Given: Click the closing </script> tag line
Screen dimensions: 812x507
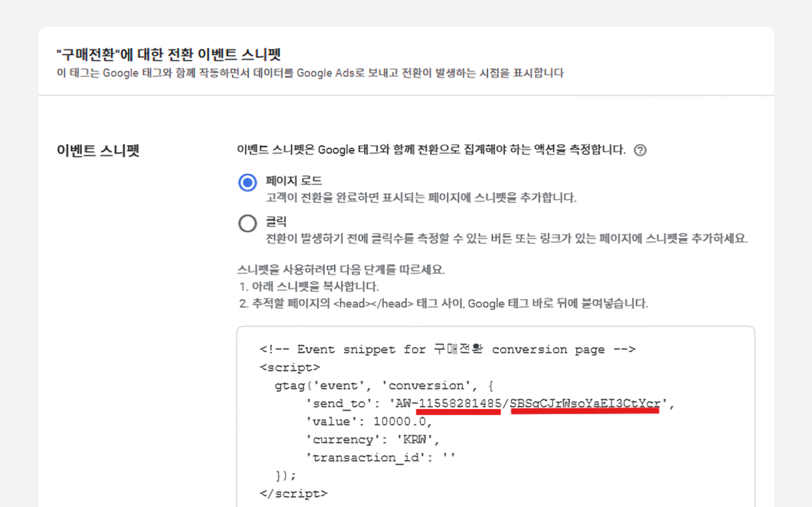Looking at the screenshot, I should click(x=293, y=494).
